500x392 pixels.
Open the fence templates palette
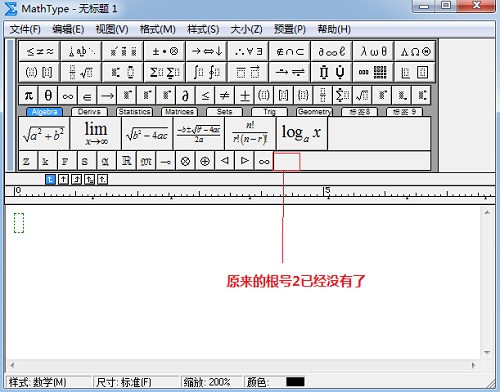[x=39, y=72]
